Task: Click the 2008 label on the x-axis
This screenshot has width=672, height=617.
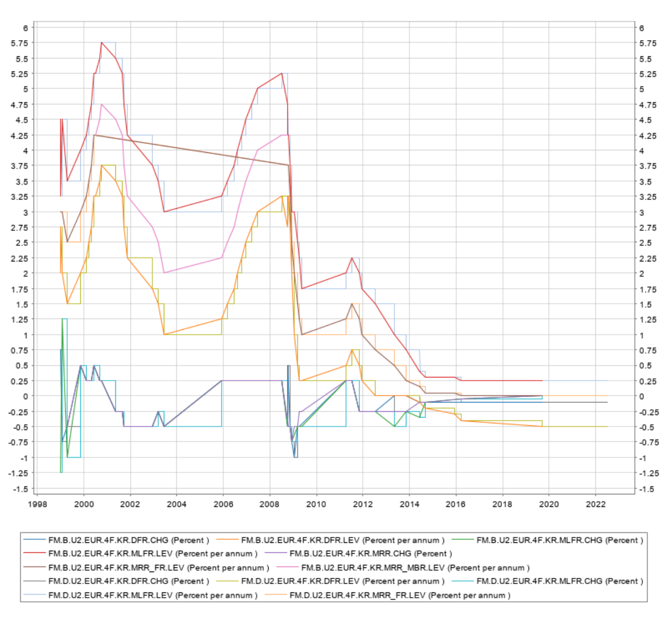Action: point(269,504)
